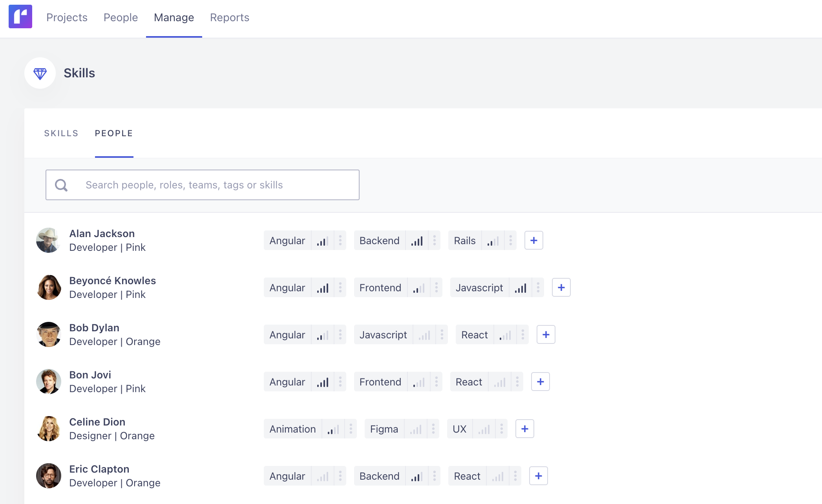Image resolution: width=822 pixels, height=504 pixels.
Task: Add skill for Celine Dion
Action: pyautogui.click(x=524, y=429)
